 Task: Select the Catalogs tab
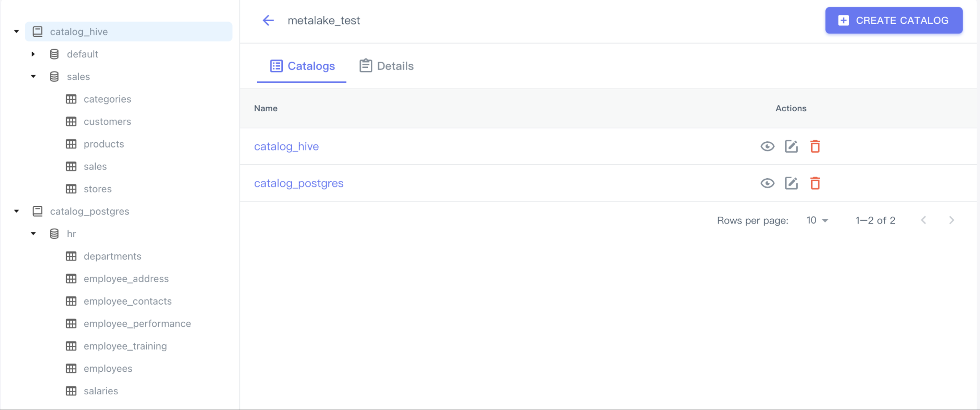pyautogui.click(x=302, y=66)
